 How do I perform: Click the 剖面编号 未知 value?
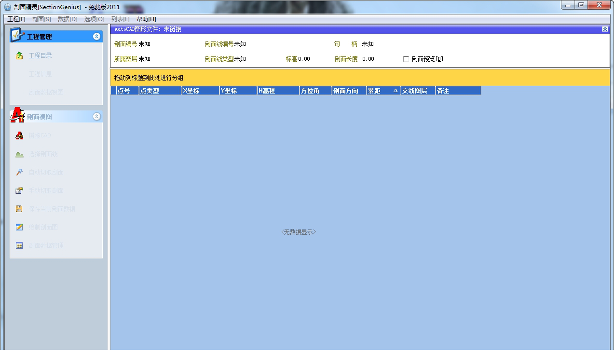(144, 44)
